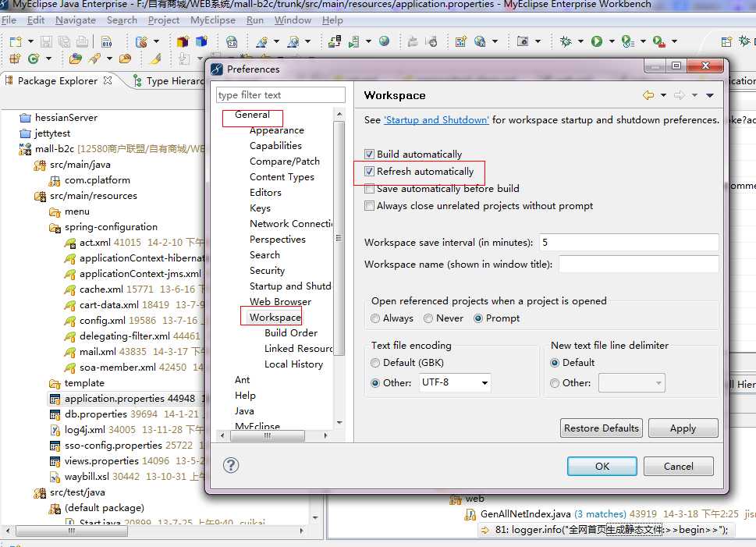Select the Always radio button
The image size is (756, 547).
[375, 318]
